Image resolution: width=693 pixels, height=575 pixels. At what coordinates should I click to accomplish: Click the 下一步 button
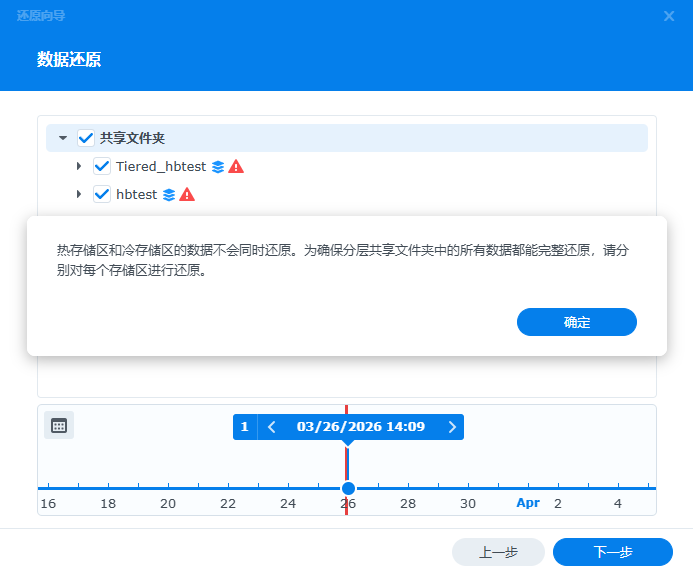click(612, 552)
